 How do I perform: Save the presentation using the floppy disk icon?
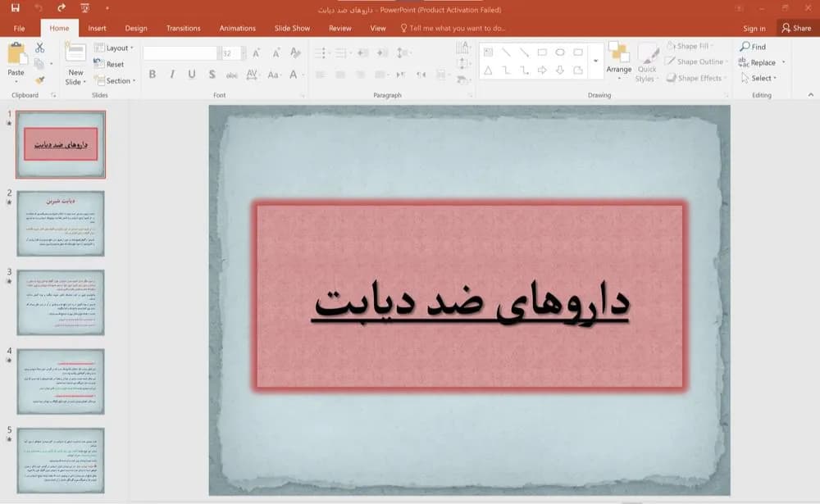(x=15, y=8)
